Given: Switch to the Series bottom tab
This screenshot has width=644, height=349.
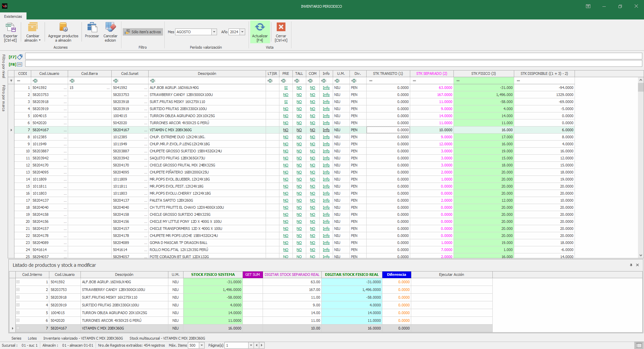Looking at the screenshot, I should point(16,338).
